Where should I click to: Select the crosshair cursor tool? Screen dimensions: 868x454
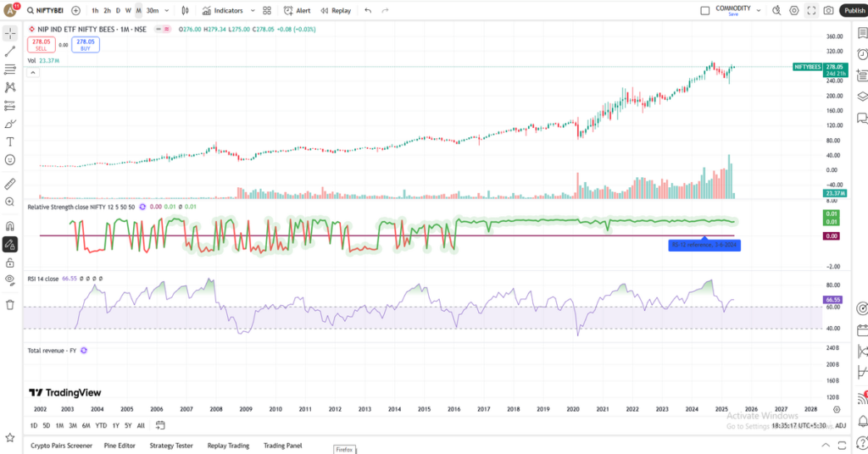(10, 34)
